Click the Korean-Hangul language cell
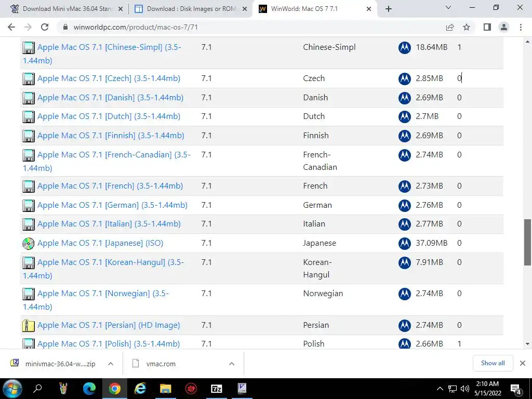This screenshot has width=532, height=399. [x=317, y=269]
